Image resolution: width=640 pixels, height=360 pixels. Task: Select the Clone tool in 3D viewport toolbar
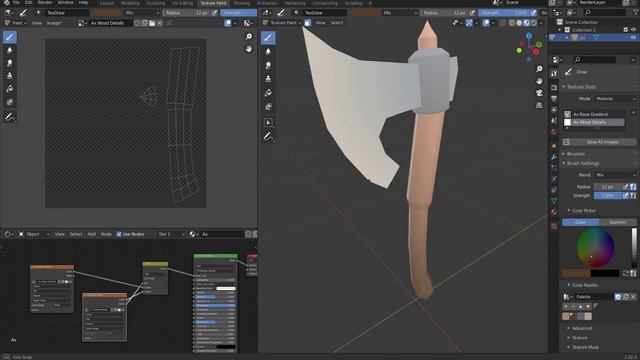point(268,79)
